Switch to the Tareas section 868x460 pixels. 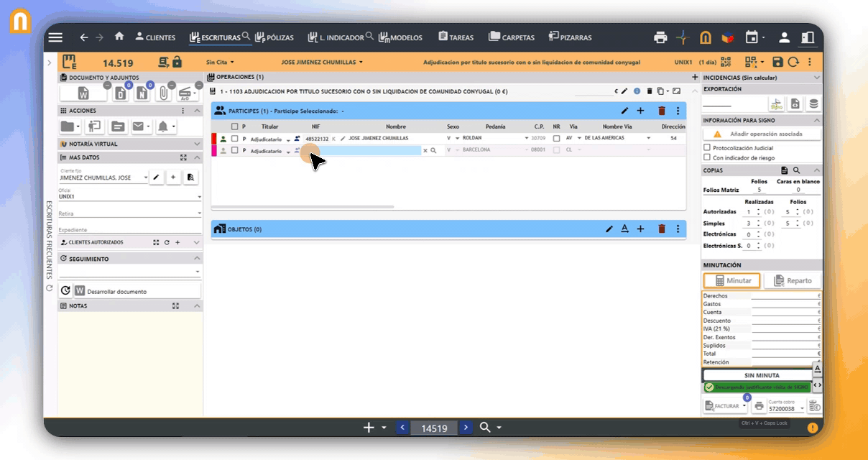click(x=456, y=37)
